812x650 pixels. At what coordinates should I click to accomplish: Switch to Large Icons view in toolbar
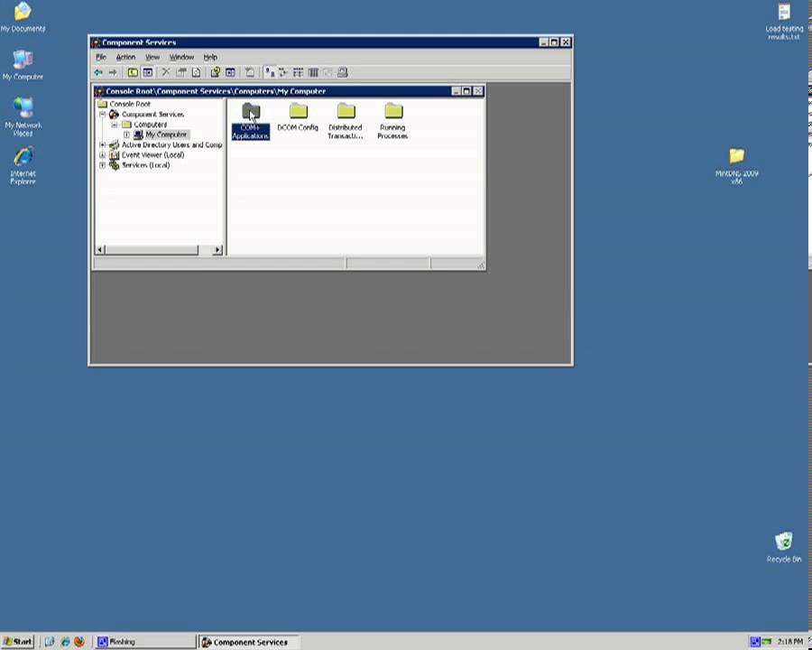pyautogui.click(x=269, y=72)
